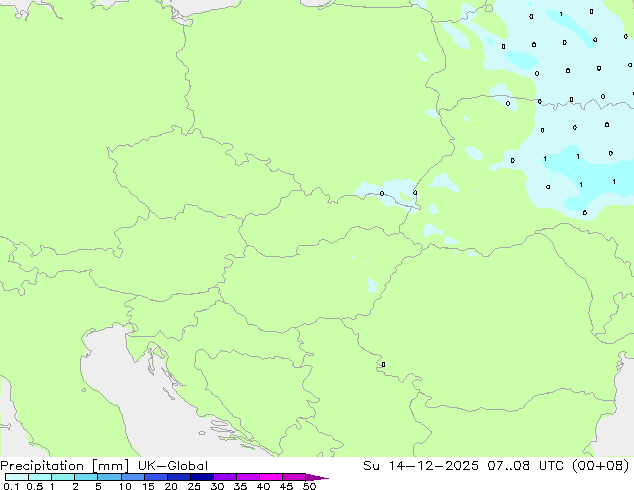Screen dimensions: 634x490
Task: Choose the 25–30 mm dark navy legend box
Action: click(201, 477)
